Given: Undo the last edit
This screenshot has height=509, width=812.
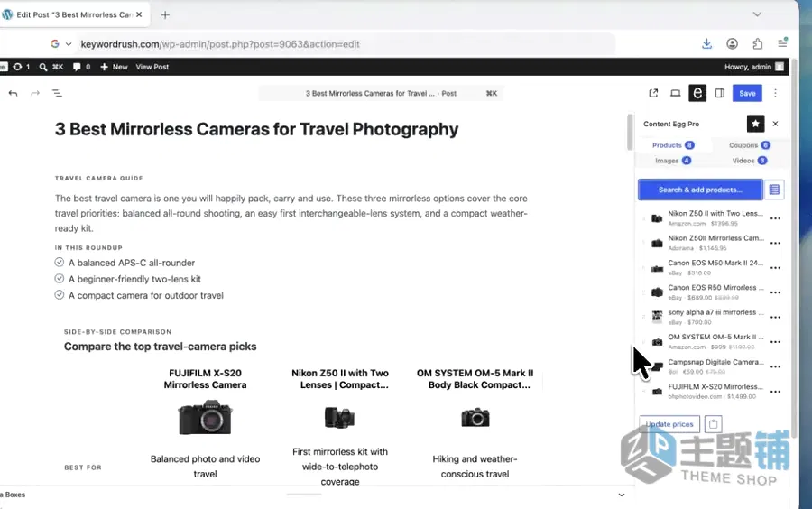Looking at the screenshot, I should point(13,93).
